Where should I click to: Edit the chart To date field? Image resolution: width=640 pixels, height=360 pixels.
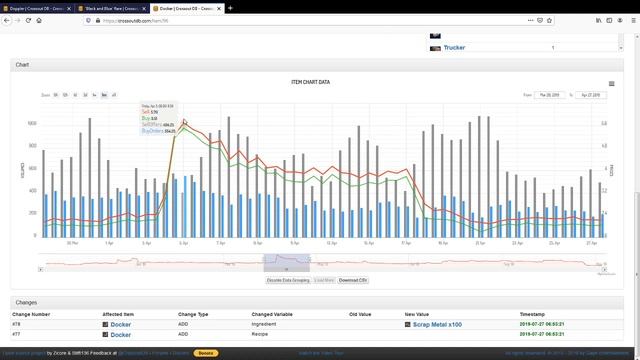591,95
